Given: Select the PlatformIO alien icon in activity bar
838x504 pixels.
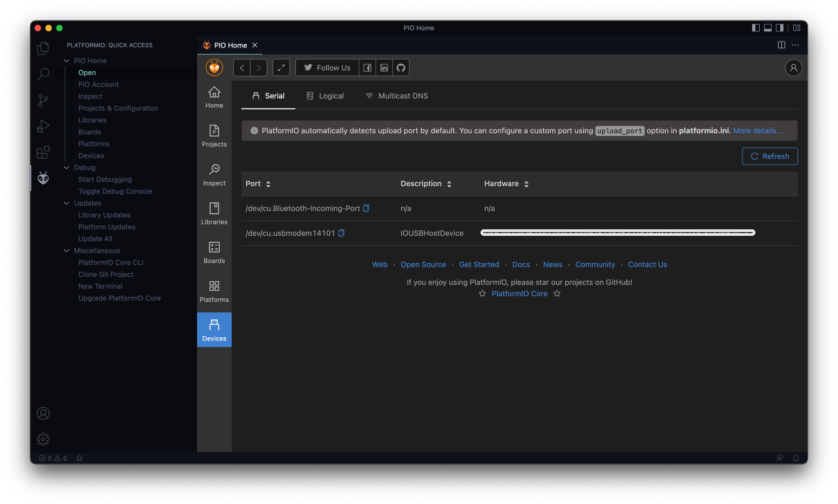Looking at the screenshot, I should click(43, 178).
